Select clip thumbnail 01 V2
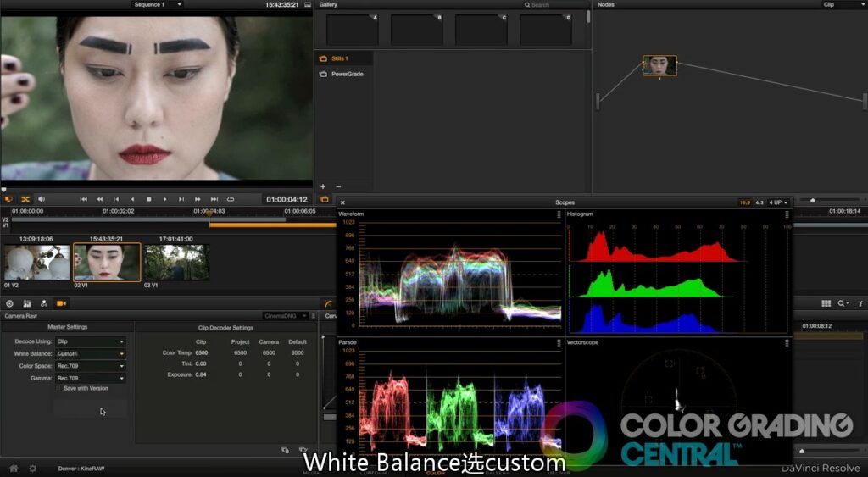Viewport: 868px width, 477px height. click(x=37, y=263)
